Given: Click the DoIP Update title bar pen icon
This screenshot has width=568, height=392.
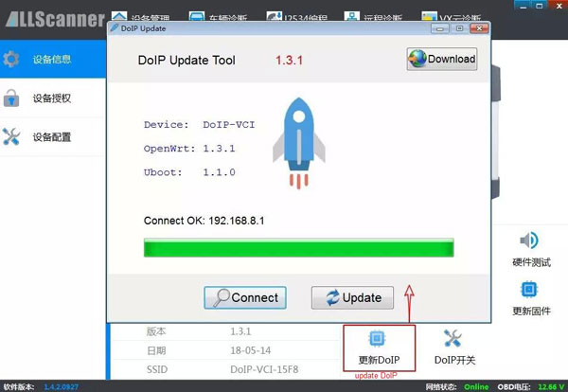Looking at the screenshot, I should 115,27.
